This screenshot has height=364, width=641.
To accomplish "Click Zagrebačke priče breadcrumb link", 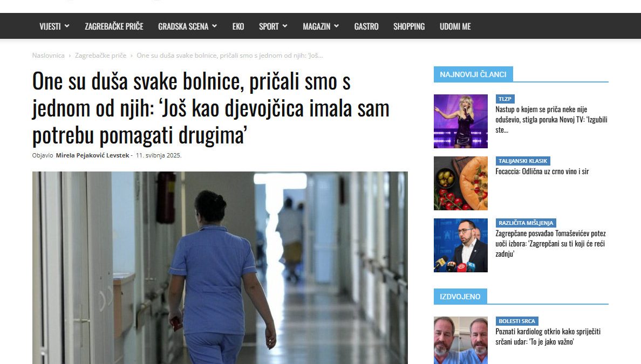I will tap(100, 56).
